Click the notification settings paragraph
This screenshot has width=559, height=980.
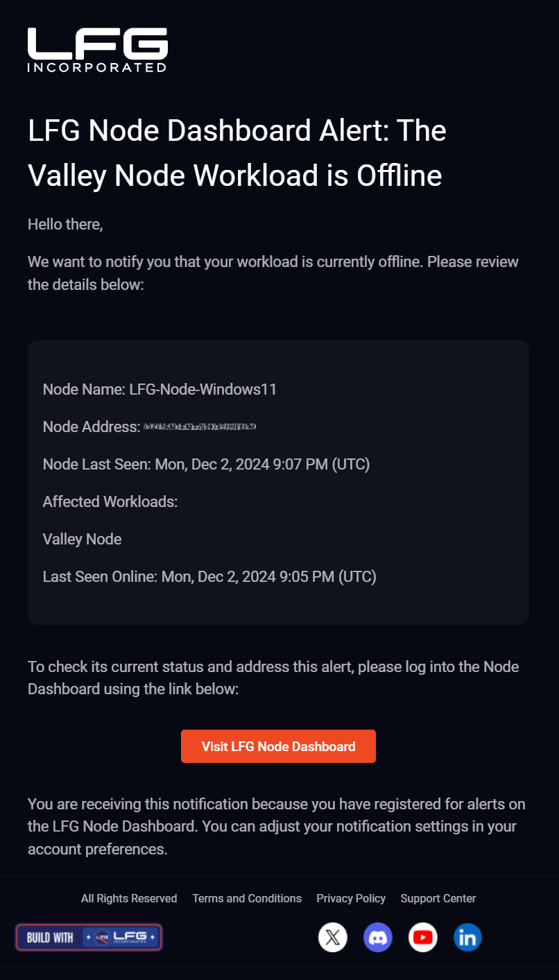(277, 827)
